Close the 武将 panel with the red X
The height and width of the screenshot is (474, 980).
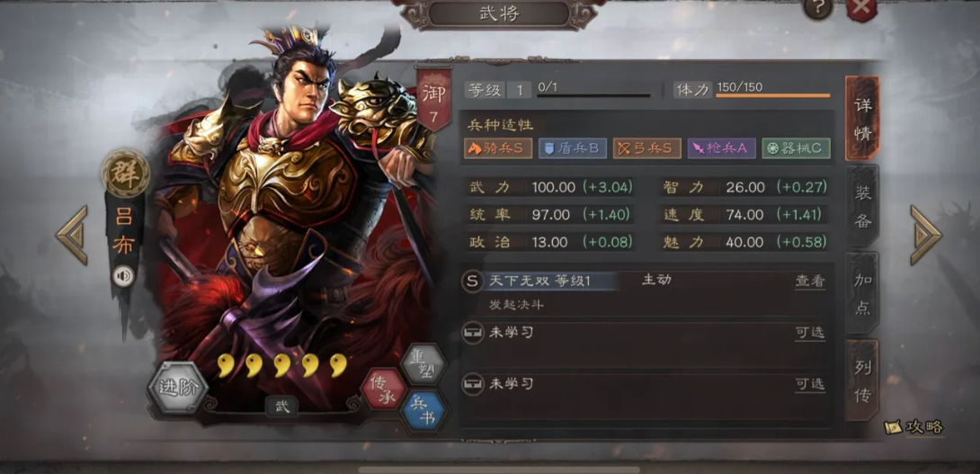click(x=861, y=8)
